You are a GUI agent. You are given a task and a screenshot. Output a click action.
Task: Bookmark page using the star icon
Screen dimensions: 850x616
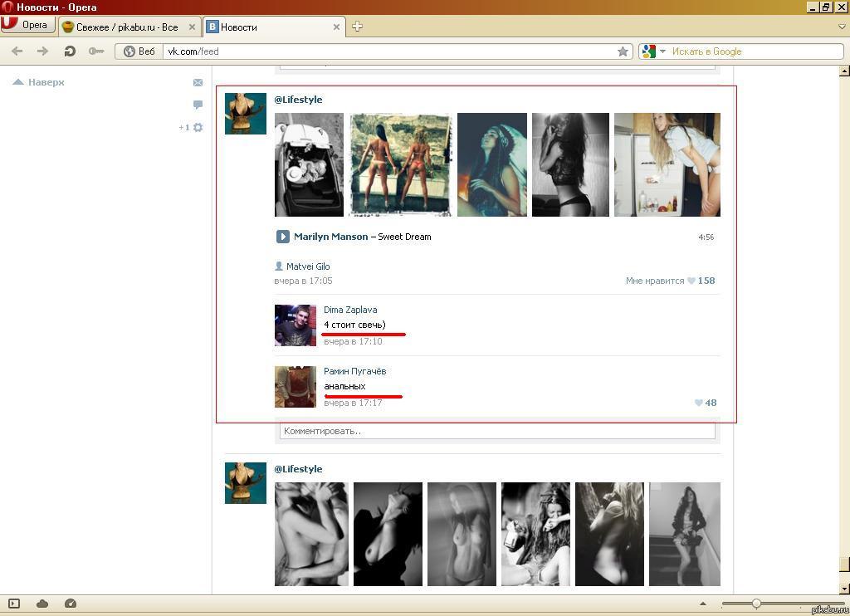(x=623, y=51)
